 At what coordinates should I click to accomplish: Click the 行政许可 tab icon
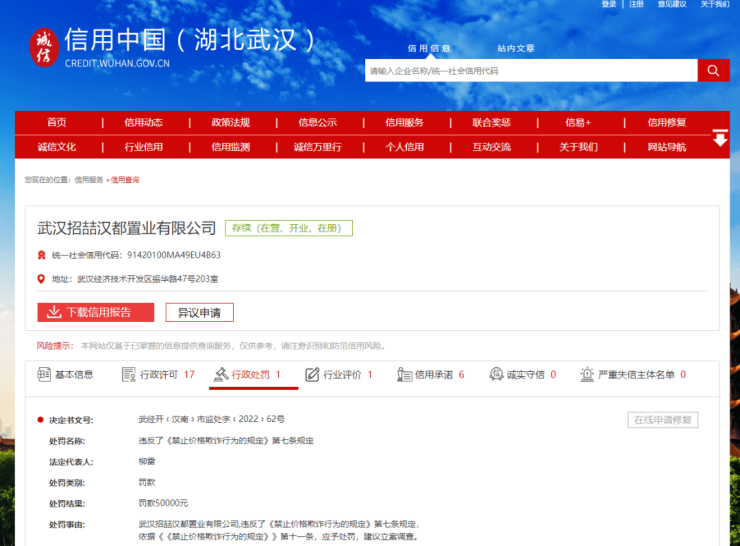coord(128,375)
